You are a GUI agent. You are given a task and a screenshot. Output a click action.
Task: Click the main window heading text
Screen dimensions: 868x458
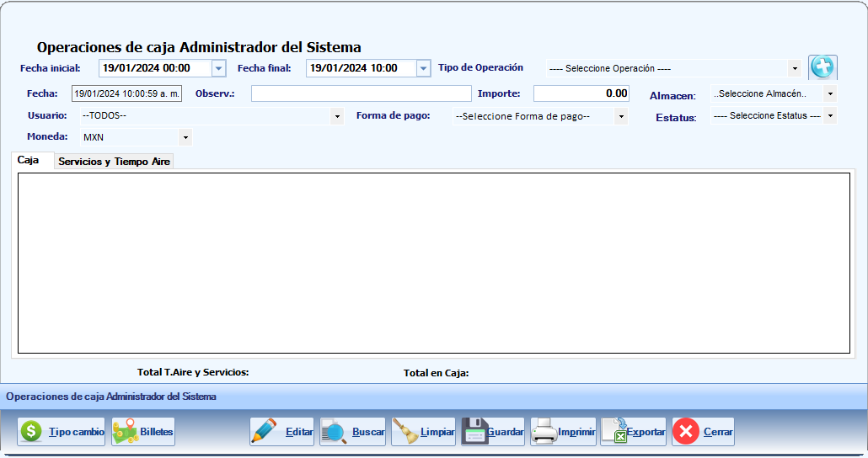199,48
